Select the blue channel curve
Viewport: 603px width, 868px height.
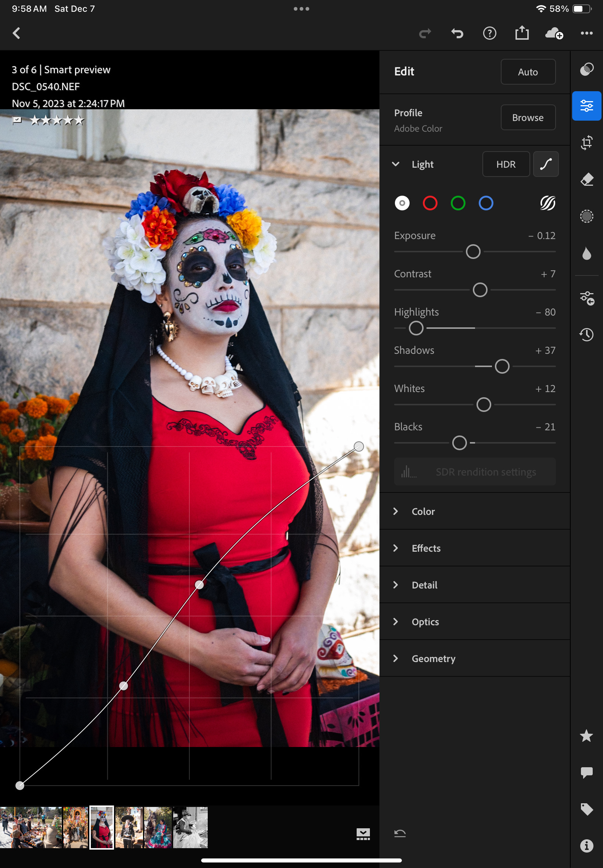coord(486,203)
